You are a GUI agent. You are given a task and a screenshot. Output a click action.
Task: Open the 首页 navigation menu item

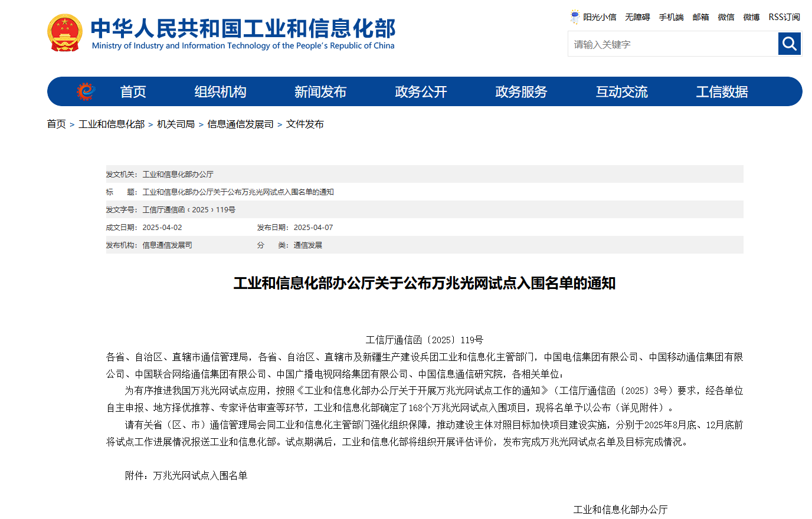click(x=133, y=92)
